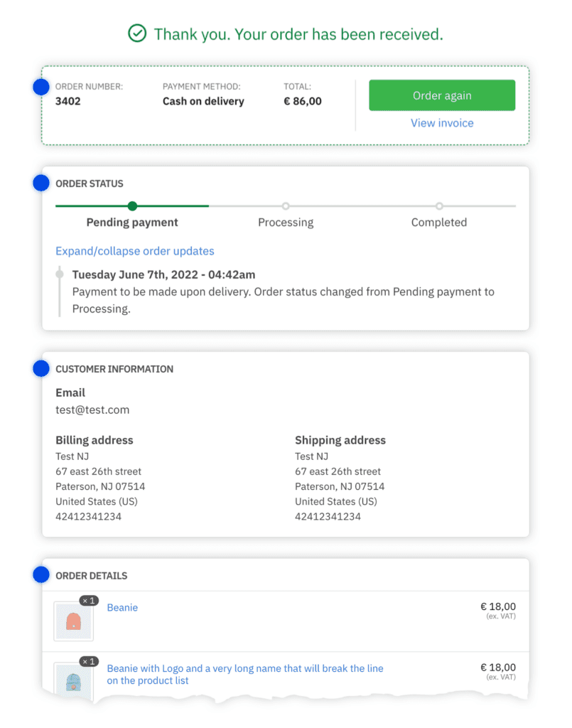Select the Completed status dot
The image size is (572, 728).
(439, 205)
